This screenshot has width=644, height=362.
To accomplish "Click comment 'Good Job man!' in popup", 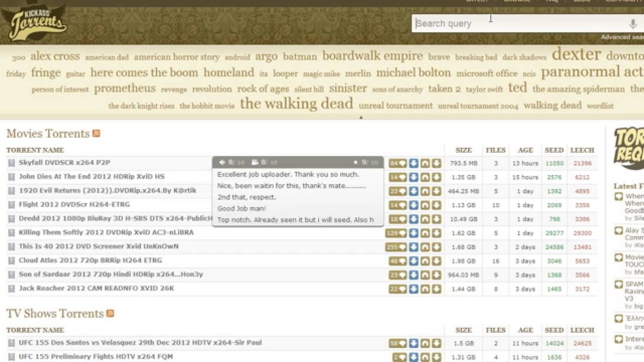I will pos(242,208).
